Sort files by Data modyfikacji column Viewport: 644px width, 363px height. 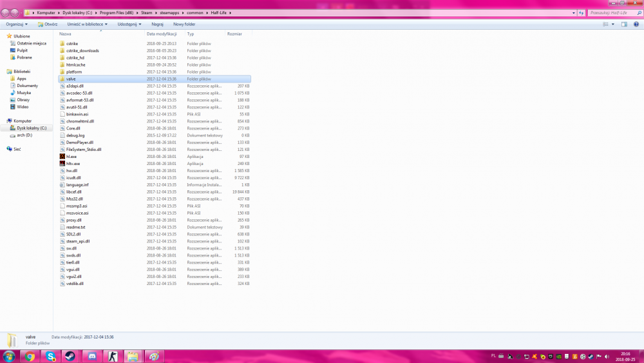click(x=162, y=34)
